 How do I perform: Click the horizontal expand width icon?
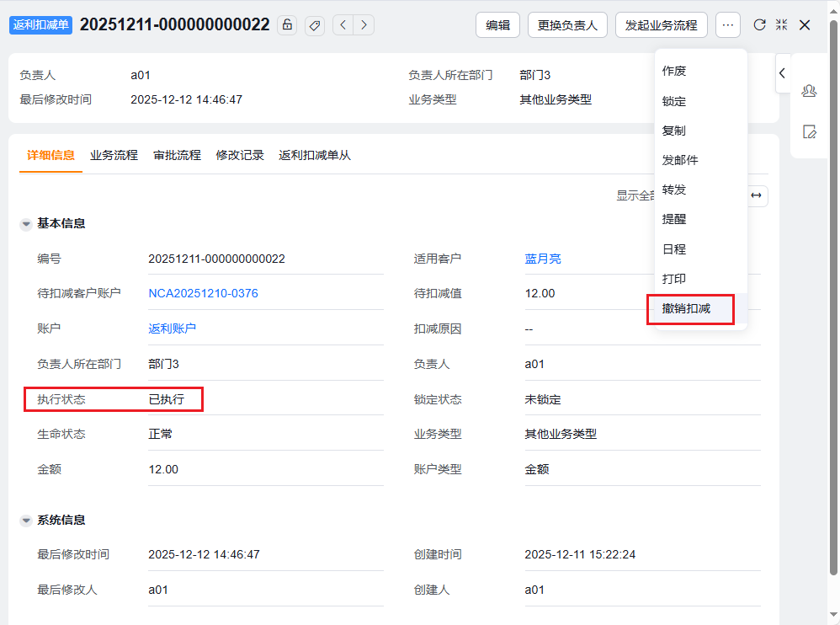pyautogui.click(x=756, y=195)
